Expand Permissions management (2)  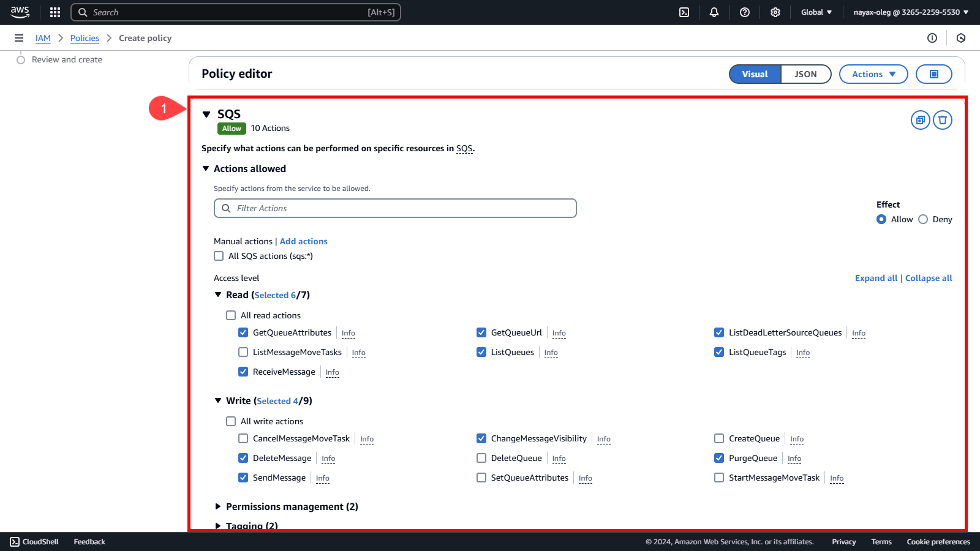click(218, 506)
